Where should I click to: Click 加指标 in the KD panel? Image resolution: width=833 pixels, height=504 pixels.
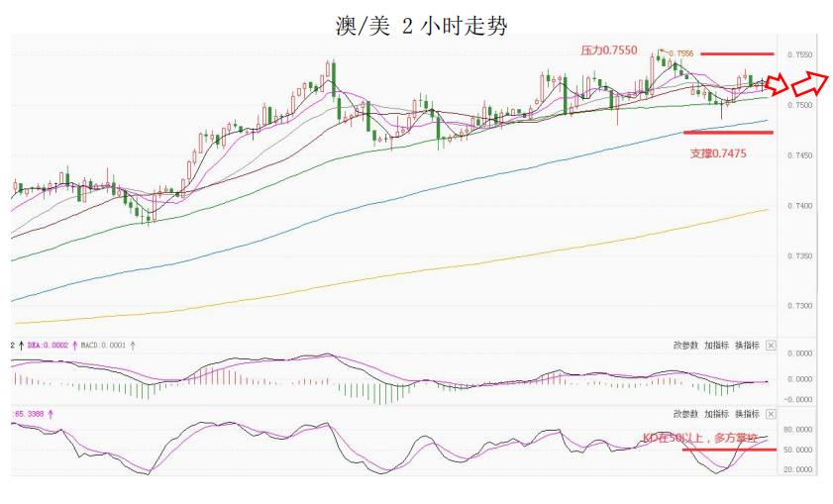click(x=717, y=414)
